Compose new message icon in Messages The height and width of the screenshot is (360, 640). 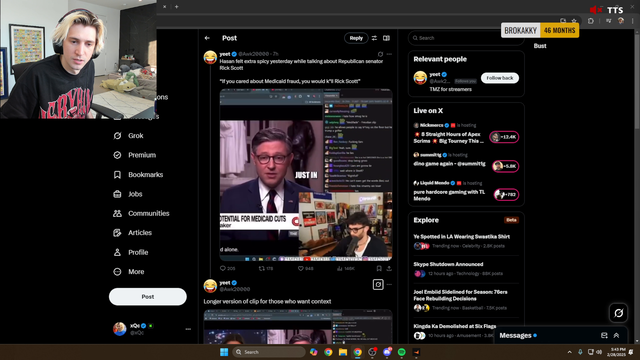[604, 336]
